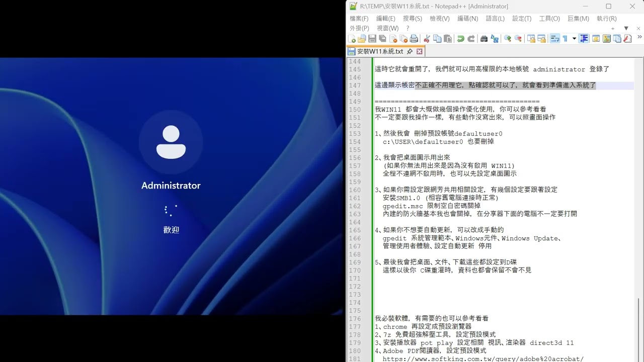Open the 執行(R) menu

coord(606,19)
